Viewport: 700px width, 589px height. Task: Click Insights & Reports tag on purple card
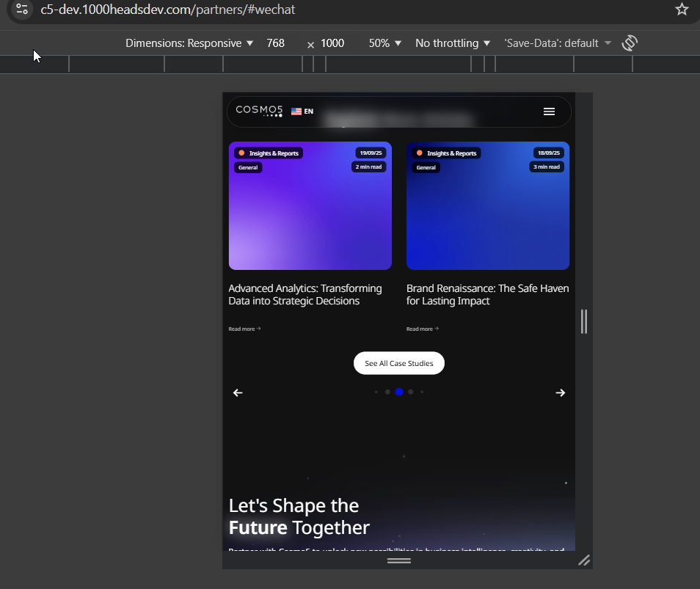tap(269, 153)
